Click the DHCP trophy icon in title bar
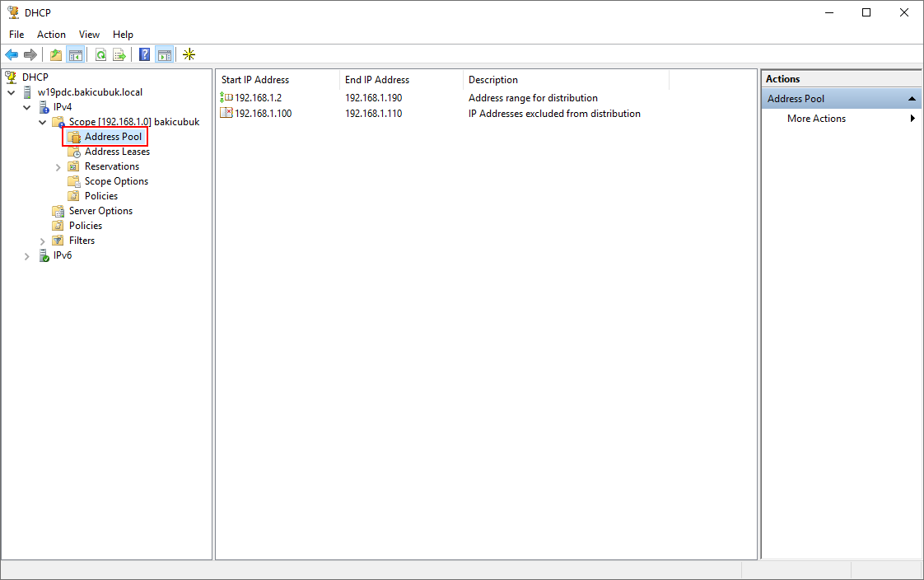The width and height of the screenshot is (924, 580). point(13,12)
